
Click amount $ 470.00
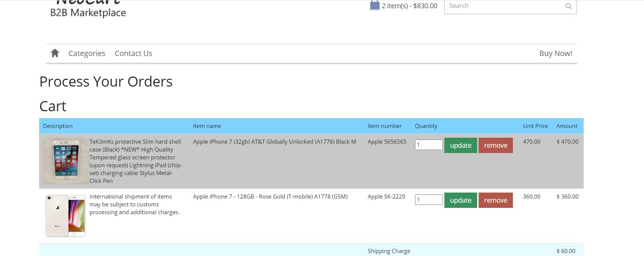568,142
